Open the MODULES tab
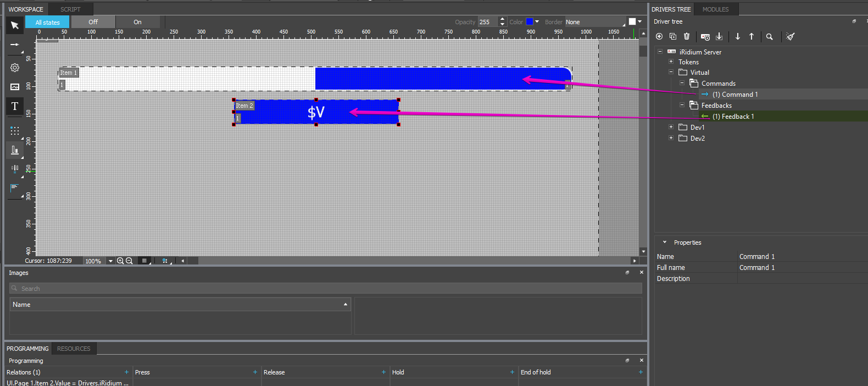The width and height of the screenshot is (868, 386). coord(716,9)
